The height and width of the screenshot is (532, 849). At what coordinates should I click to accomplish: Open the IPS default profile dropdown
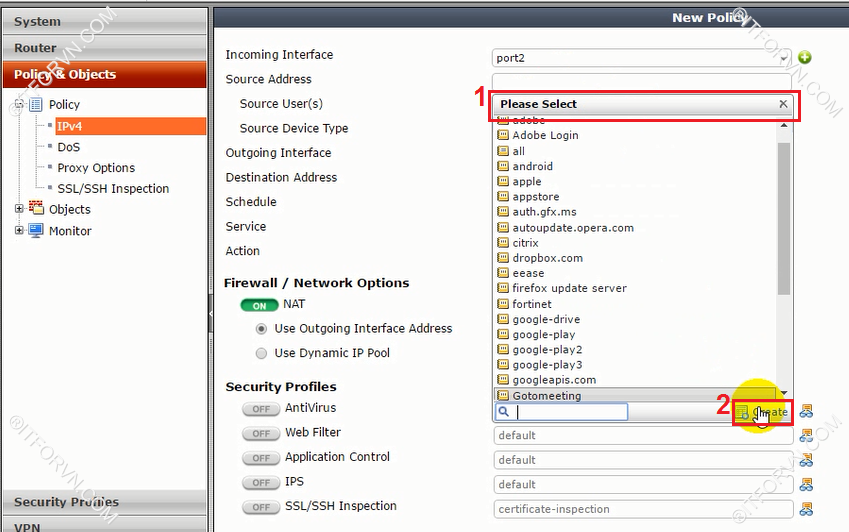coord(643,484)
